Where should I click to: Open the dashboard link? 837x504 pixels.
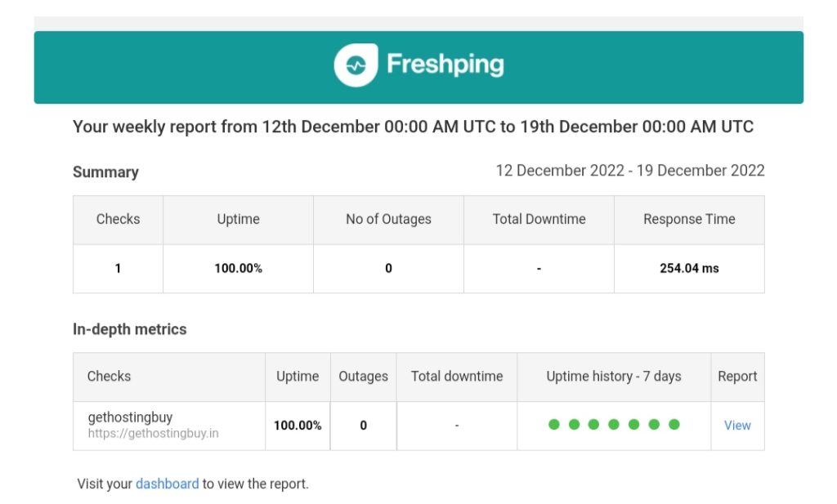tap(167, 484)
